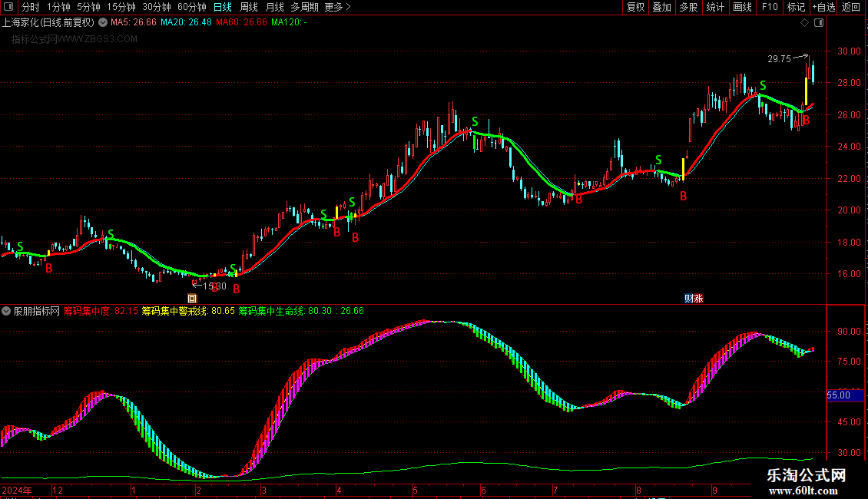Open 多周期 multi-period view
The height and width of the screenshot is (499, 868).
[304, 7]
